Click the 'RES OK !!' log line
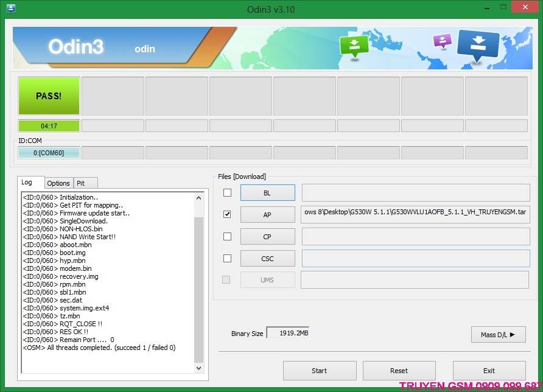 [x=56, y=332]
